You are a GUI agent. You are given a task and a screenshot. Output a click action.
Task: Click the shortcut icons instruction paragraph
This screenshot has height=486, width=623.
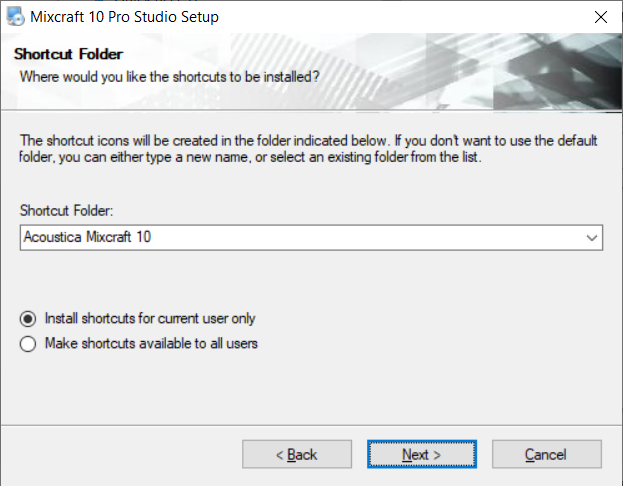300,150
